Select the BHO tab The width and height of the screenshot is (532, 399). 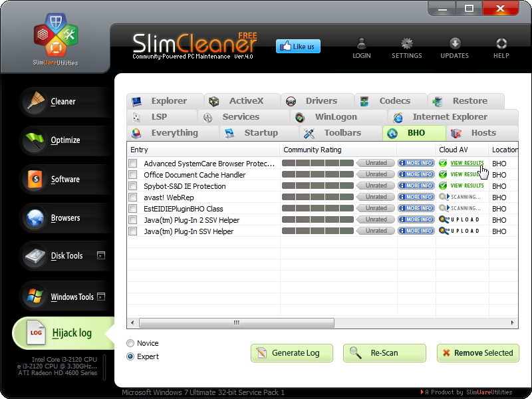click(414, 132)
